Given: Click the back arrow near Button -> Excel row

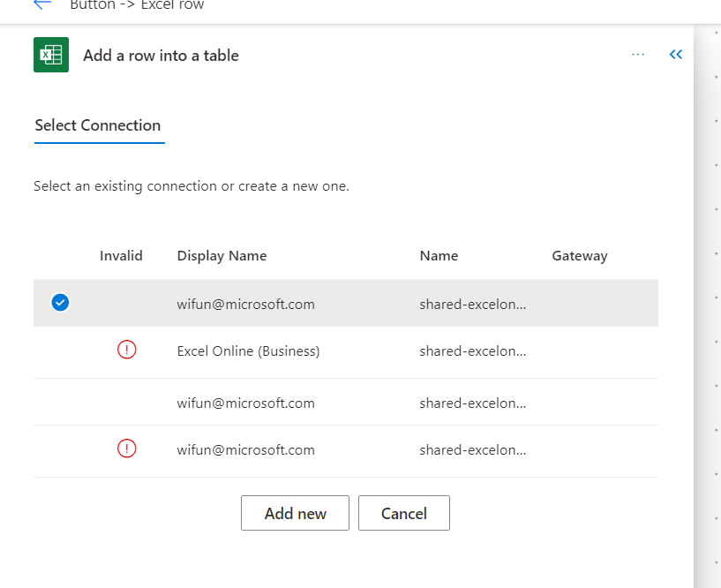Looking at the screenshot, I should 42,4.
